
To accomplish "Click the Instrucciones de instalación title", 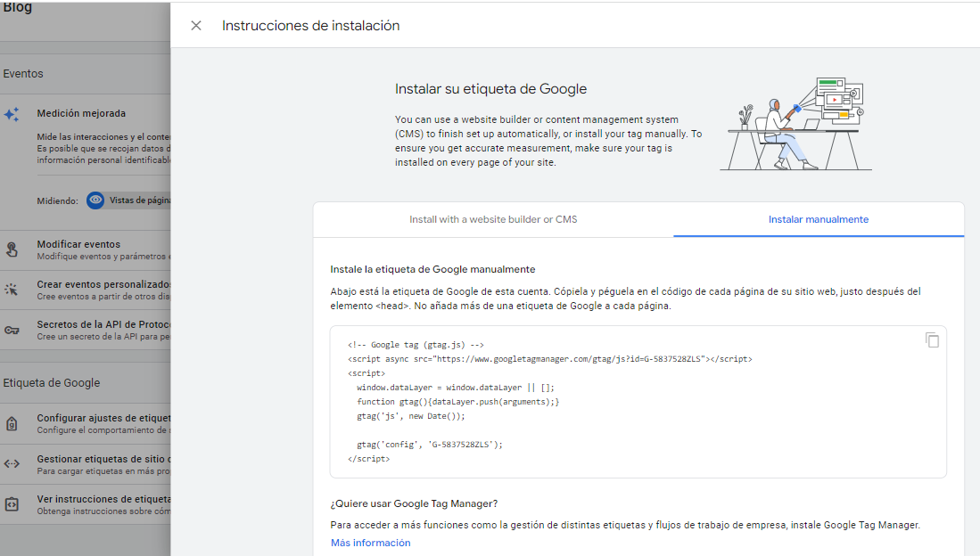I will tap(310, 26).
